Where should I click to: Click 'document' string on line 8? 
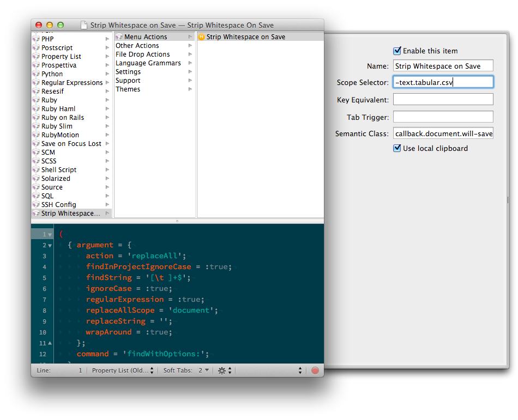191,311
